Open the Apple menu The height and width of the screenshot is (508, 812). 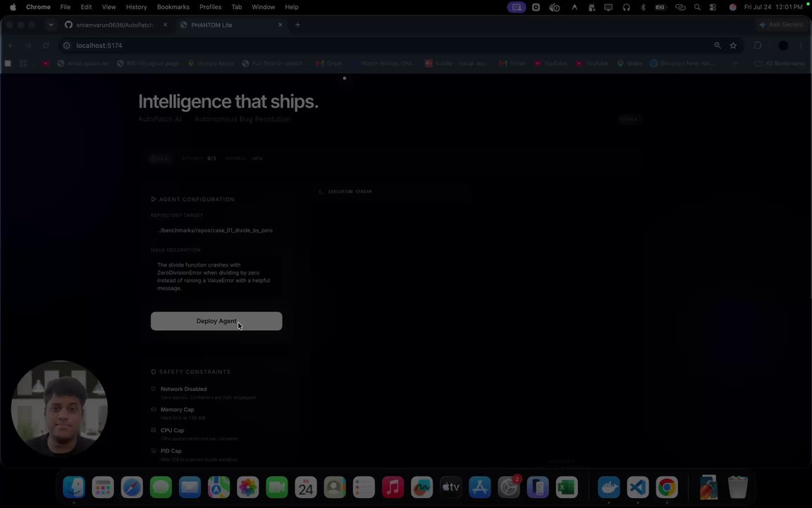click(x=13, y=7)
